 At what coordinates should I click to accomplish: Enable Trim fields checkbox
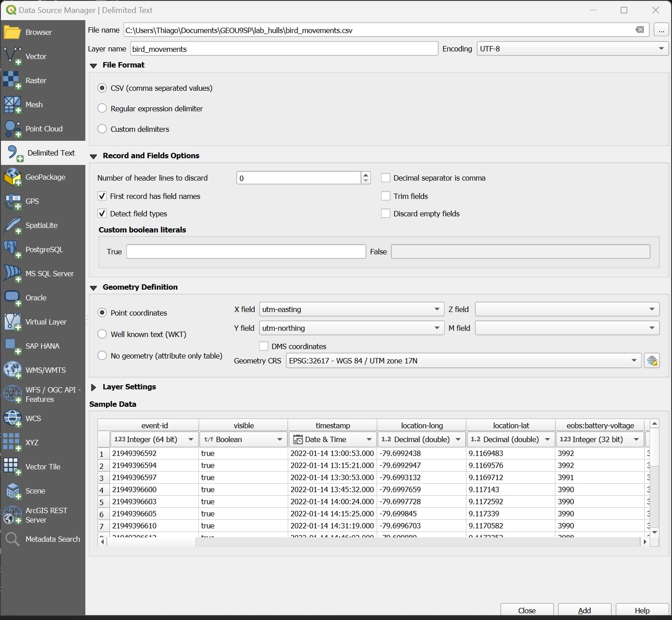click(386, 196)
